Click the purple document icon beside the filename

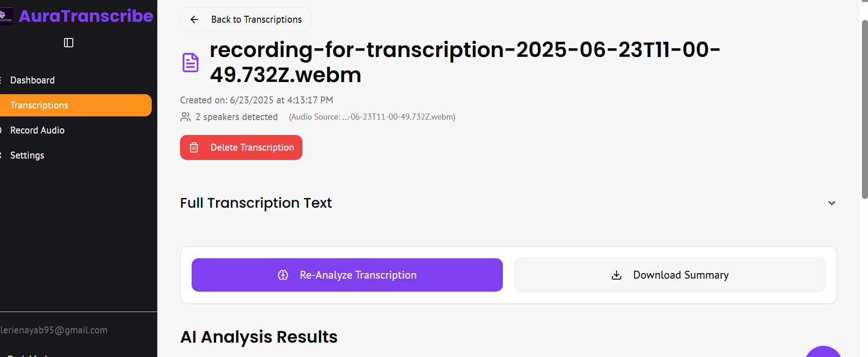pos(190,63)
